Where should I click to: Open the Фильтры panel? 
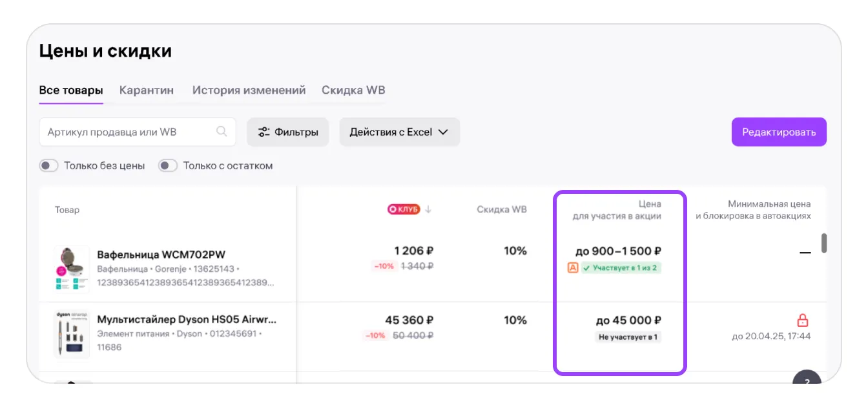tap(288, 132)
